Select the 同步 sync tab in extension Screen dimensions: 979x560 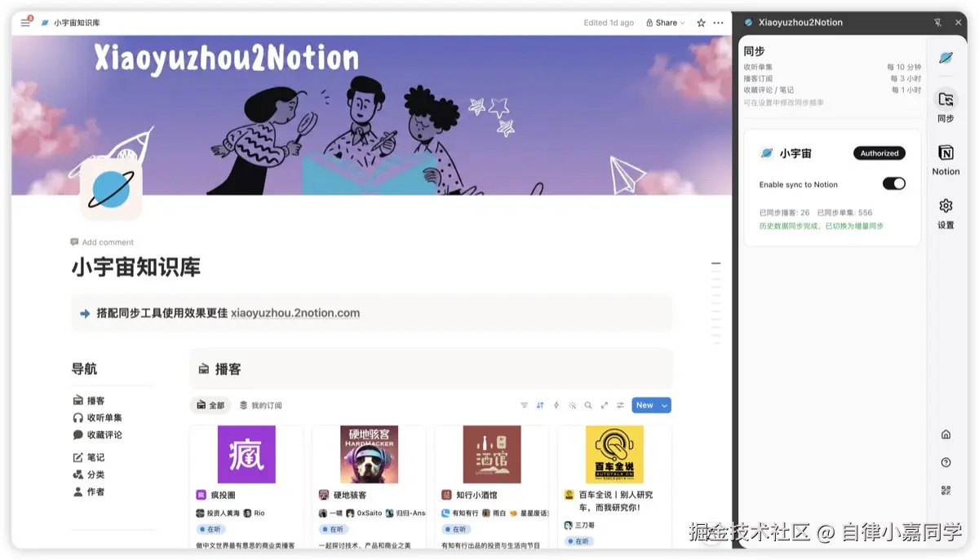[x=946, y=106]
